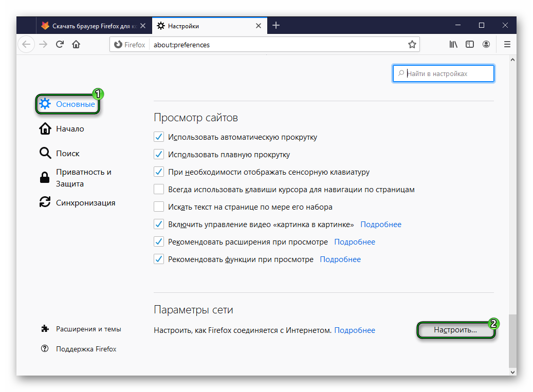Open 'Подробнее' link for picture-in-picture
This screenshot has width=533, height=392.
pyautogui.click(x=381, y=225)
